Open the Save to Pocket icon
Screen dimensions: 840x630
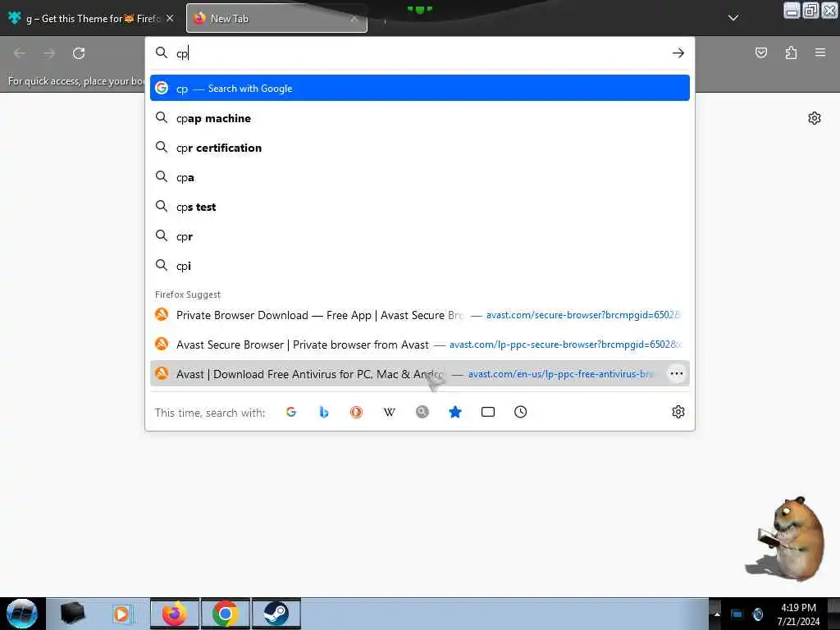tap(760, 52)
